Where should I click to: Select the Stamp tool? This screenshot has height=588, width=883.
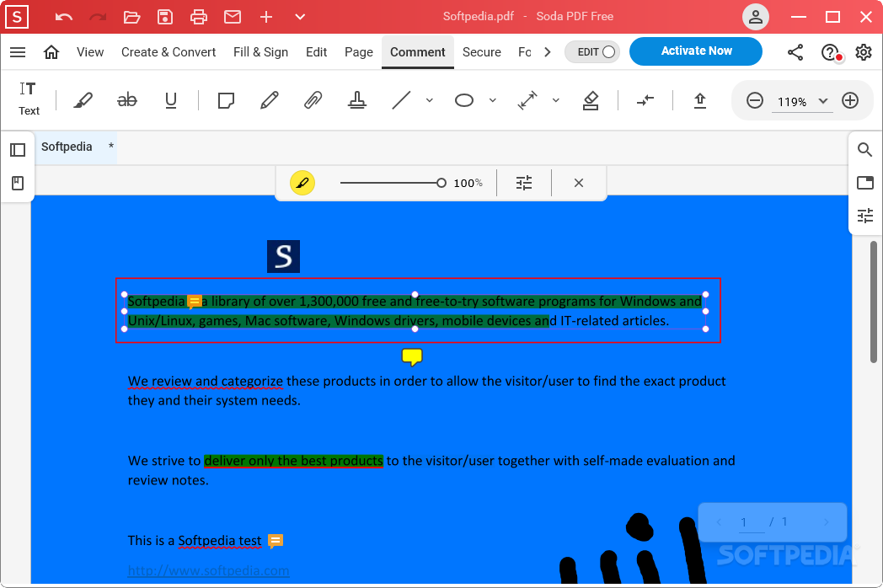coord(357,101)
